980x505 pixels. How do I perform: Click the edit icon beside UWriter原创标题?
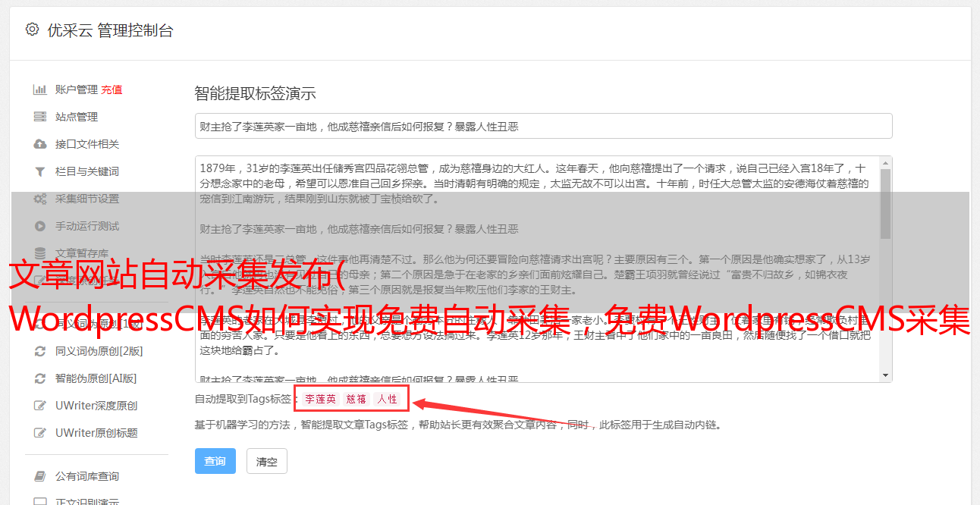tap(39, 433)
